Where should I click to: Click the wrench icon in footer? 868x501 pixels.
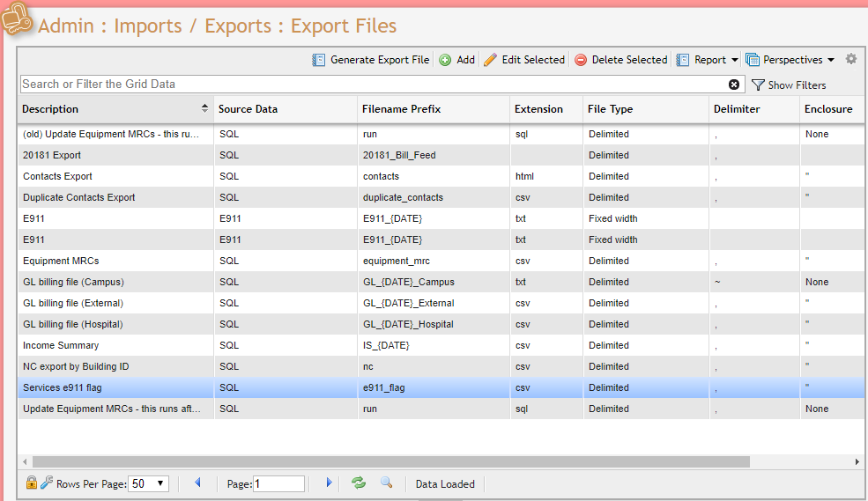pos(46,483)
